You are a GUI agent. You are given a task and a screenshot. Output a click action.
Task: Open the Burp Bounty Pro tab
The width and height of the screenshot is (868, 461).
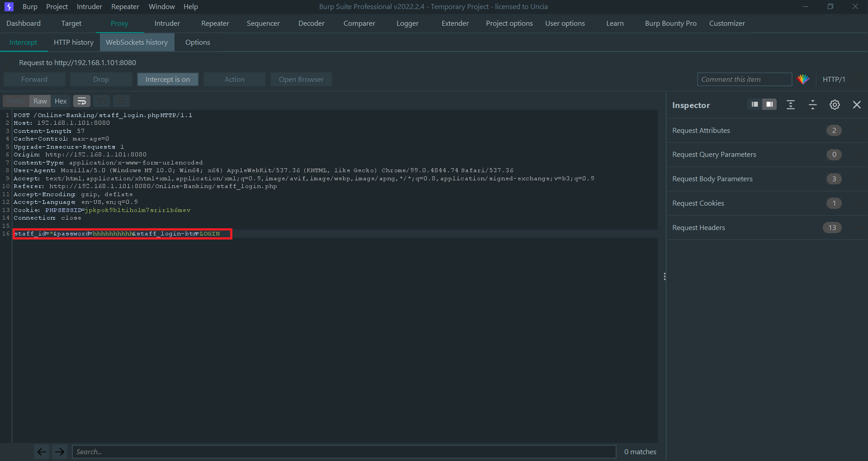[671, 24]
